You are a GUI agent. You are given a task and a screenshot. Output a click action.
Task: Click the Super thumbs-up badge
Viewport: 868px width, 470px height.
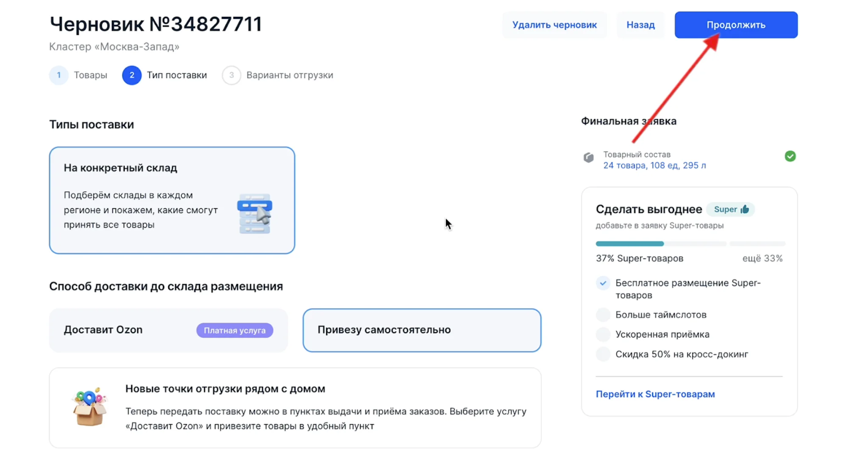tap(731, 209)
